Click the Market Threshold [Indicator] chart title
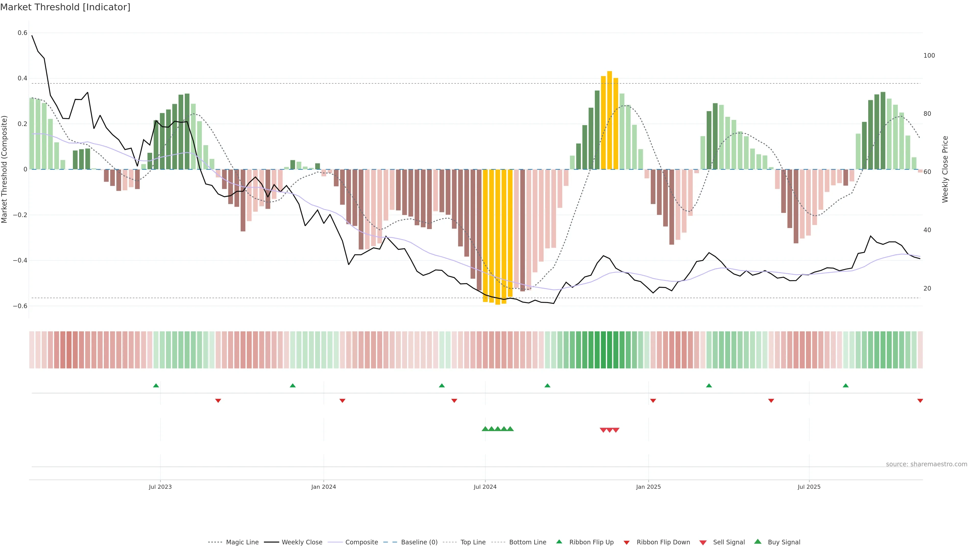This screenshot has height=551, width=980. pyautogui.click(x=65, y=7)
